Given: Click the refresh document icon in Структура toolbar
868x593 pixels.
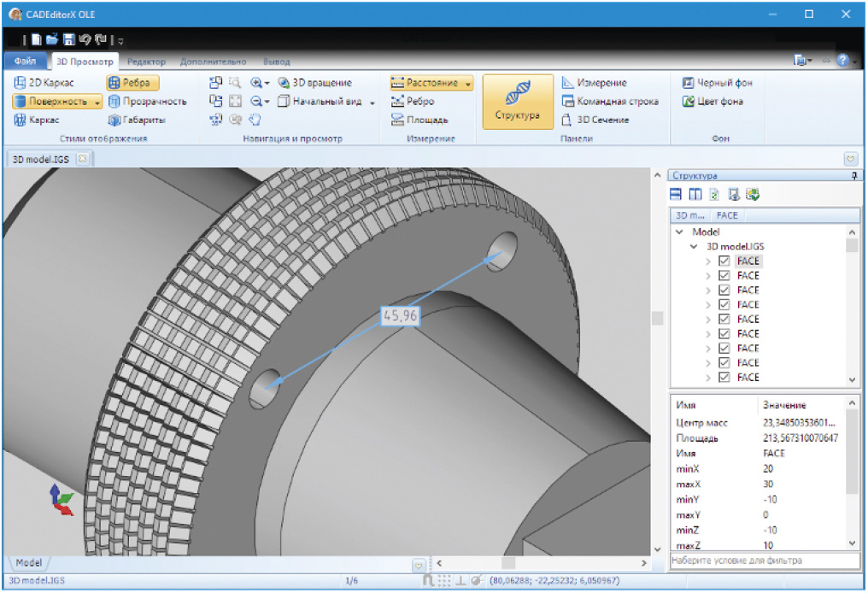Looking at the screenshot, I should tap(714, 194).
